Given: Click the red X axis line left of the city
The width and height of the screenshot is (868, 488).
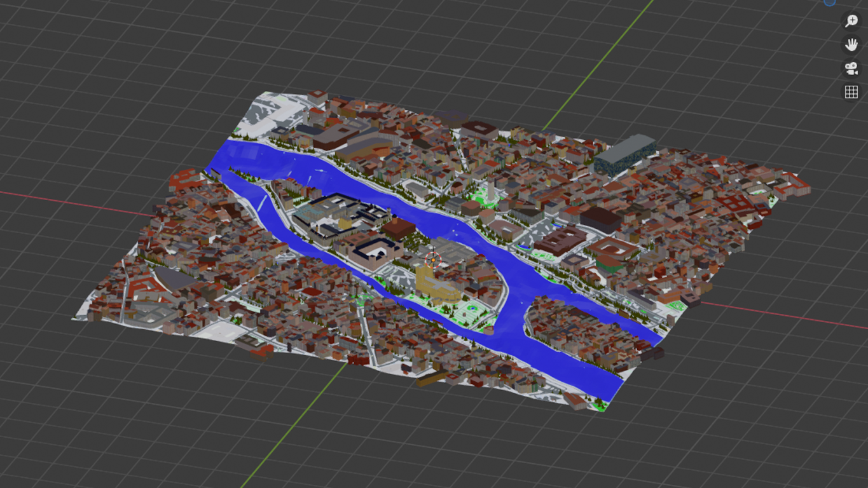Looking at the screenshot, I should coord(76,203).
